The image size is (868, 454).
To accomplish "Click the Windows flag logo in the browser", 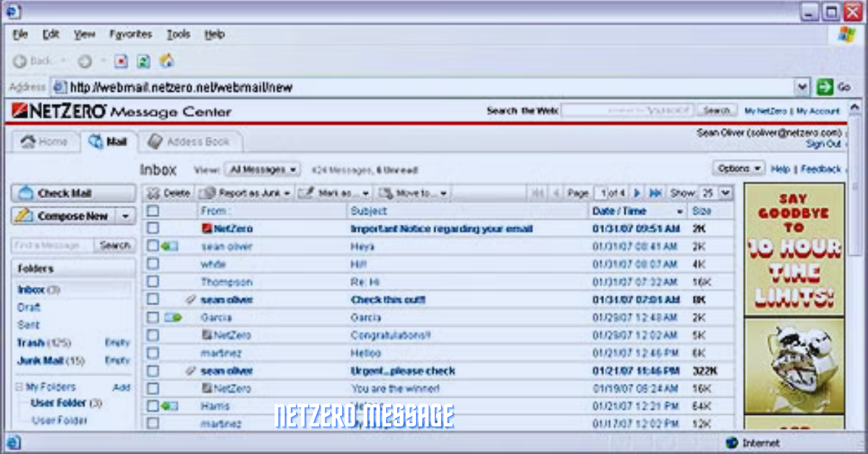I will (x=847, y=34).
